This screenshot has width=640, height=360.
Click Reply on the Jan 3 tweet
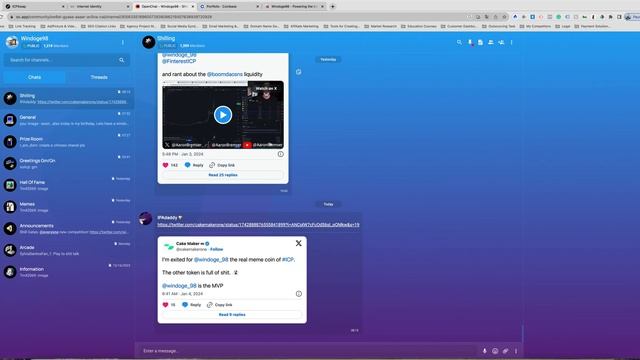pos(194,165)
